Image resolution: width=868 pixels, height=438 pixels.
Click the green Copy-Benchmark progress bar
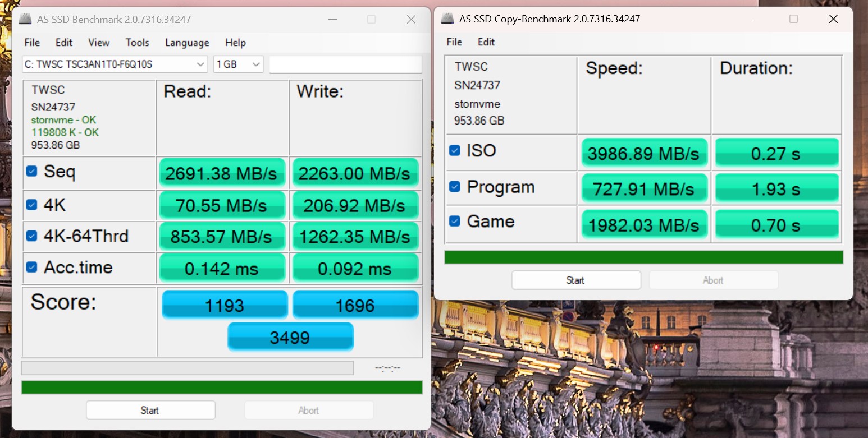[x=643, y=257]
